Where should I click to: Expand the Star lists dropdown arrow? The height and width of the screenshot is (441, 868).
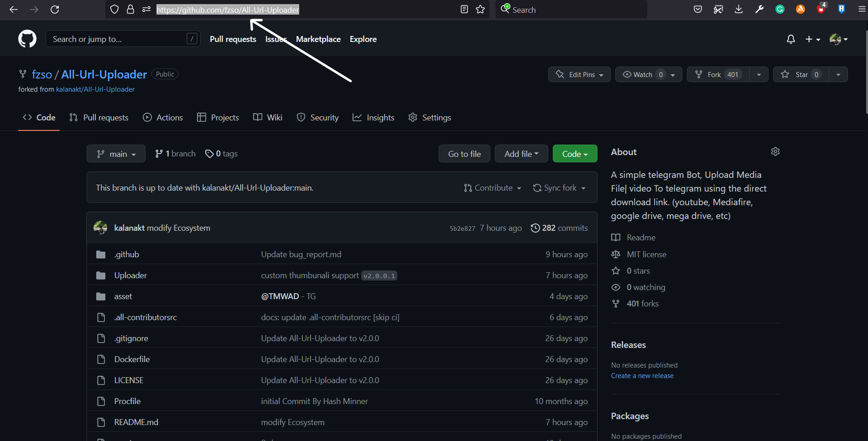click(838, 74)
